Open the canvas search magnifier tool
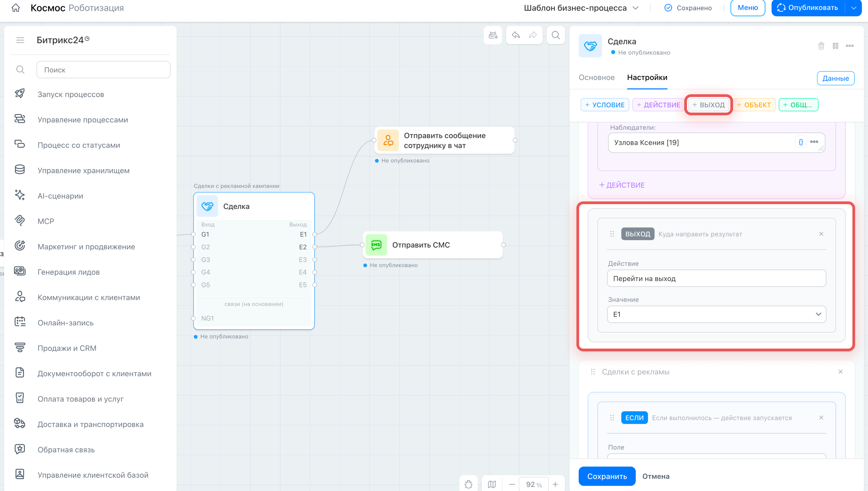This screenshot has height=491, width=868. click(x=556, y=35)
